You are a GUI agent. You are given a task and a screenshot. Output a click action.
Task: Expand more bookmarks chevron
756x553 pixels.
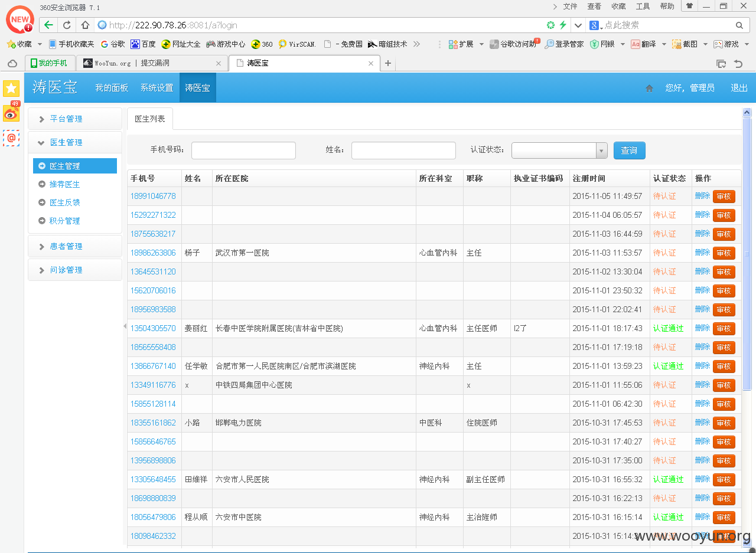tap(416, 44)
